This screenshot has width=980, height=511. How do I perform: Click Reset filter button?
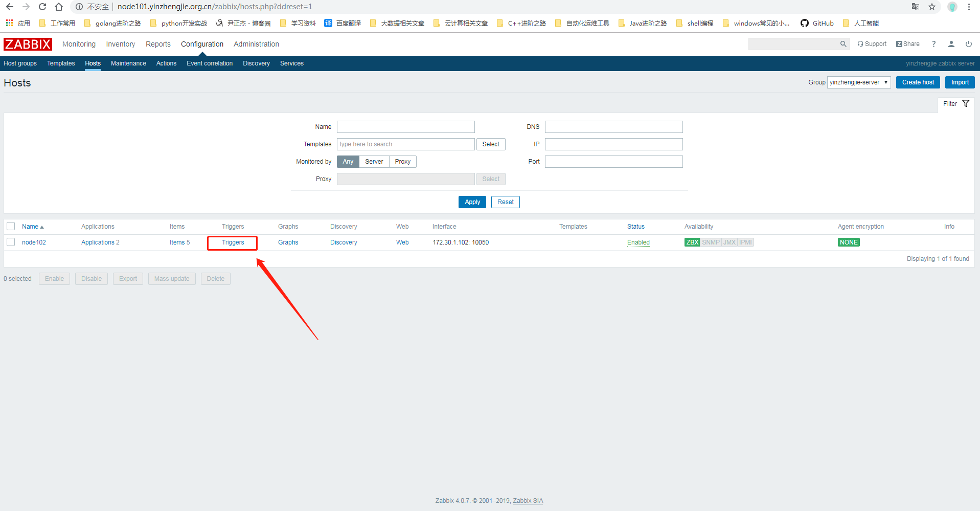tap(506, 202)
